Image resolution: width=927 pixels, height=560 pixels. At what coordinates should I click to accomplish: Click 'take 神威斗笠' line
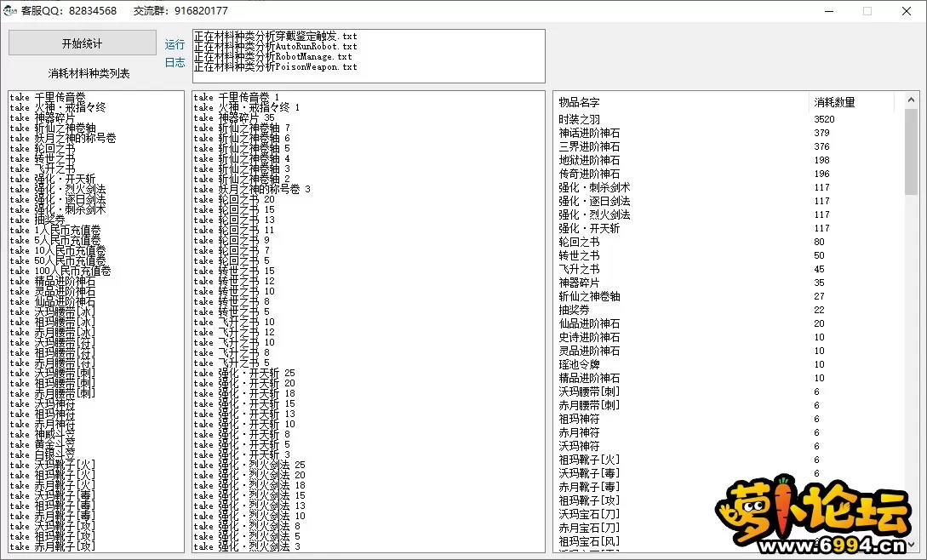(x=43, y=434)
